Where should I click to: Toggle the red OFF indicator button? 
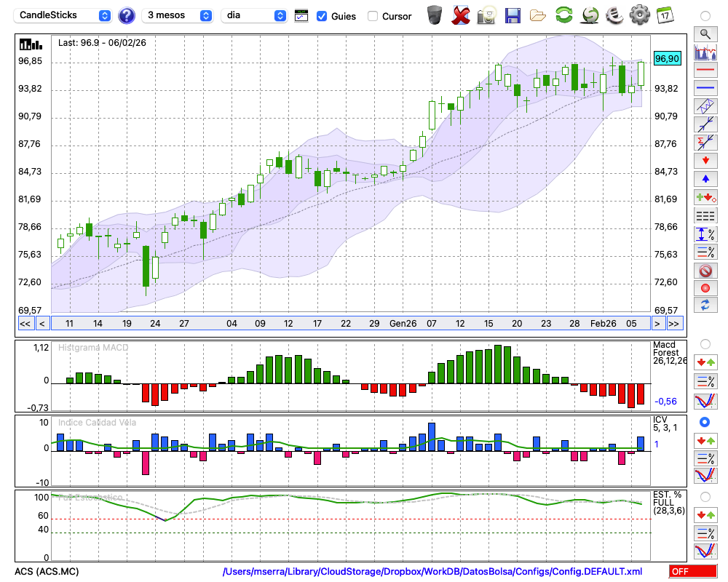693,571
